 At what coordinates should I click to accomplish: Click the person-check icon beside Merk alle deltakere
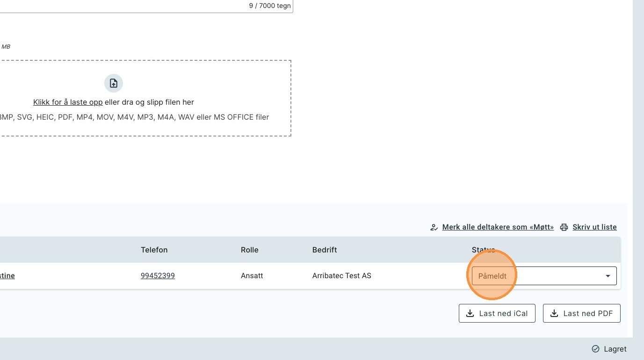coord(434,227)
